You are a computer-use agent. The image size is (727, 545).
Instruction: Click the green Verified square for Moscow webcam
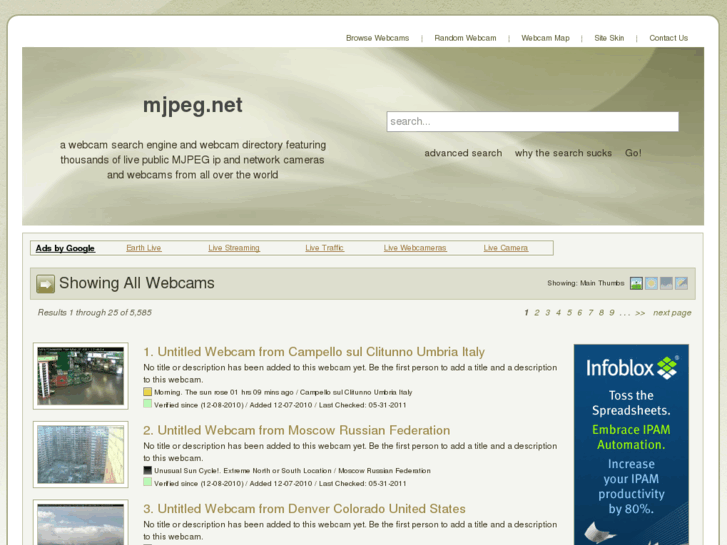click(x=147, y=482)
